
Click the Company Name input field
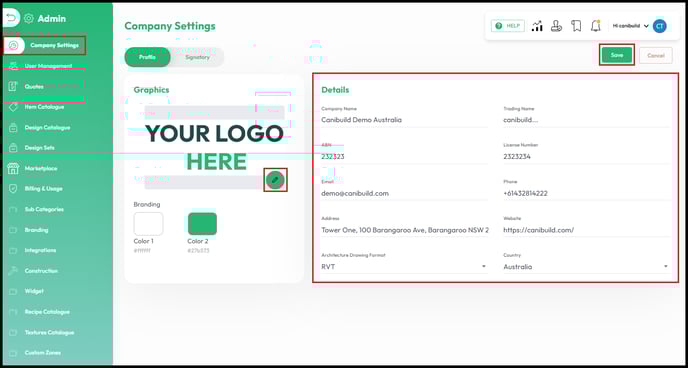pos(404,120)
